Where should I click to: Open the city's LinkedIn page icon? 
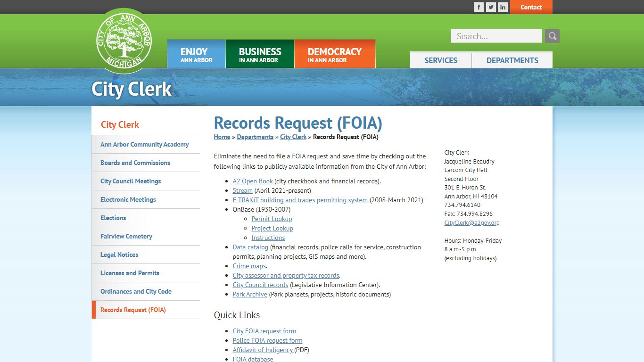pyautogui.click(x=503, y=7)
